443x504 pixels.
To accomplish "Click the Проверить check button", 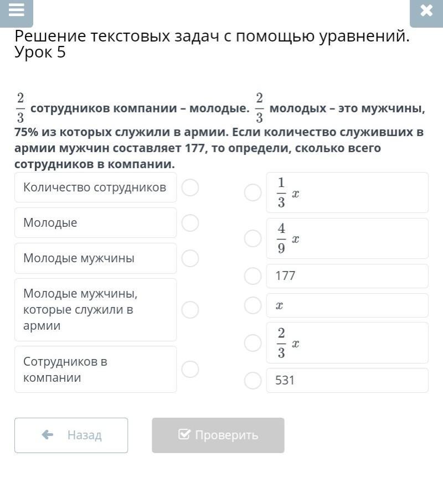I will (218, 435).
